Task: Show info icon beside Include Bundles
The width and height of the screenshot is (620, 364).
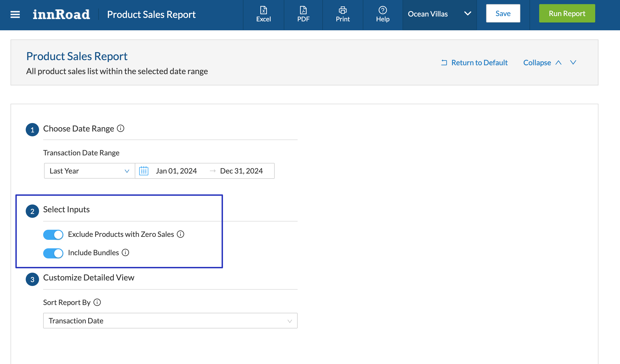Action: (125, 252)
